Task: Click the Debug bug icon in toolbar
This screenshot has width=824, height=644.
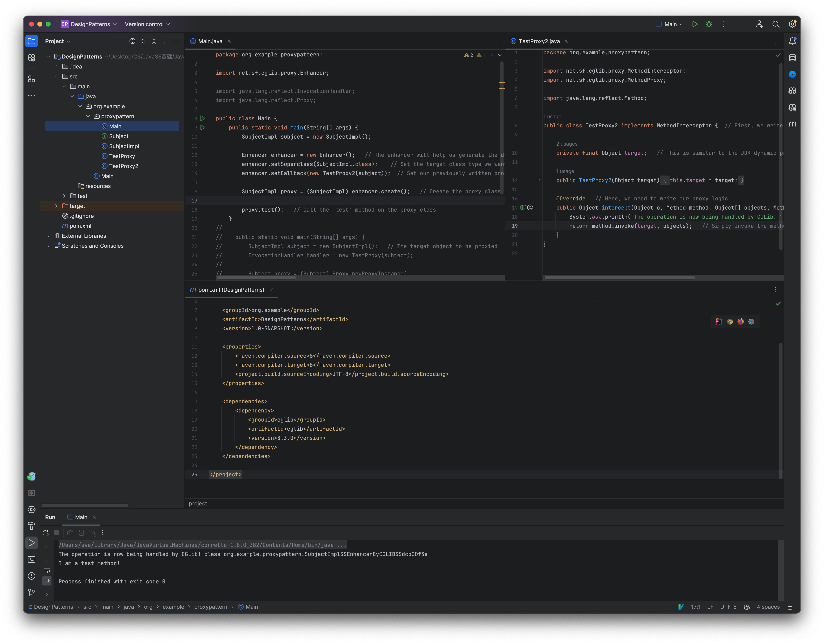Action: (x=709, y=24)
